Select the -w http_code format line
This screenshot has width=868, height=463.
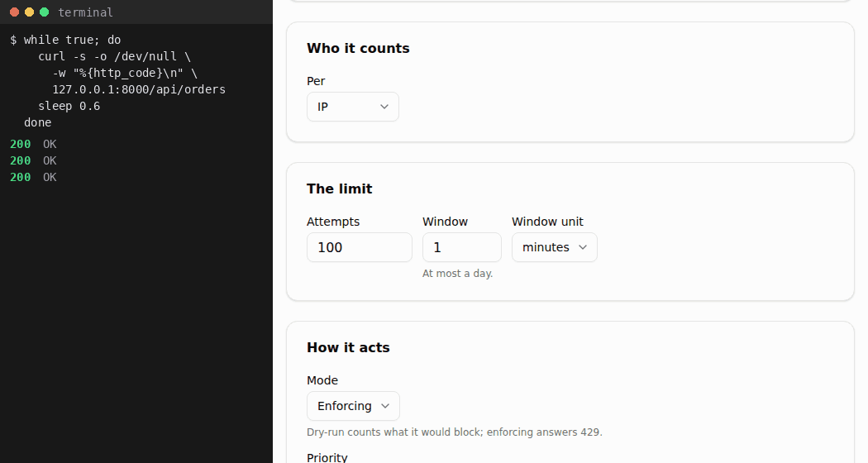[x=125, y=73]
